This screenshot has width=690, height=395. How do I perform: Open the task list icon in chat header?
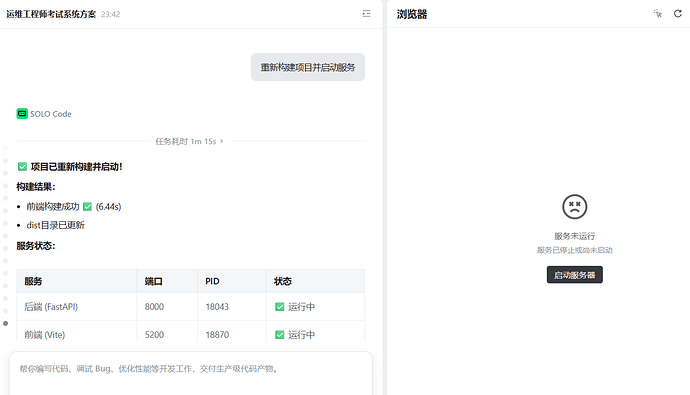pyautogui.click(x=366, y=14)
